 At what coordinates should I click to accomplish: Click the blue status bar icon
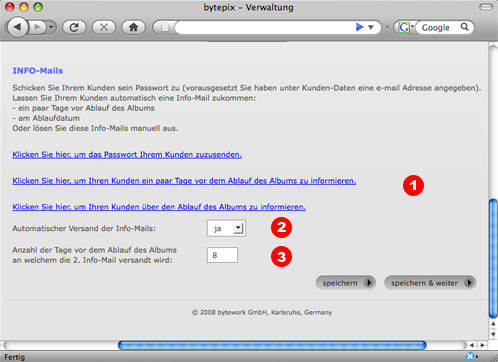[470, 356]
